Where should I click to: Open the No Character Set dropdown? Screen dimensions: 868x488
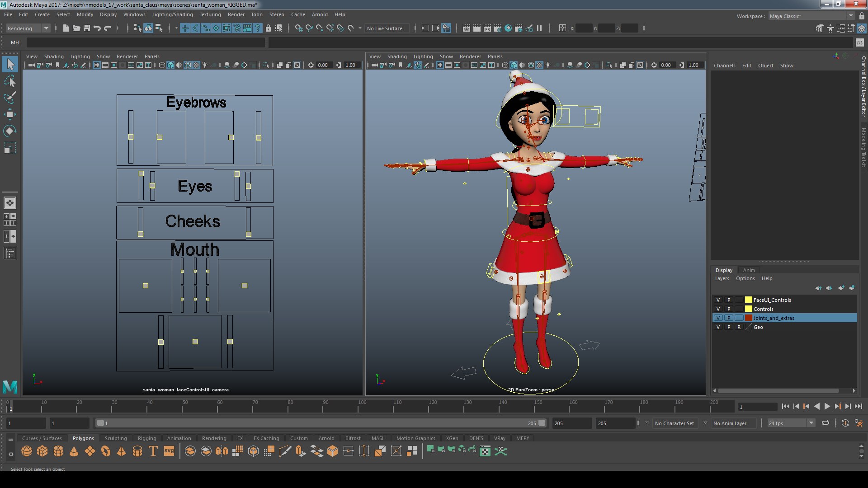pyautogui.click(x=674, y=423)
